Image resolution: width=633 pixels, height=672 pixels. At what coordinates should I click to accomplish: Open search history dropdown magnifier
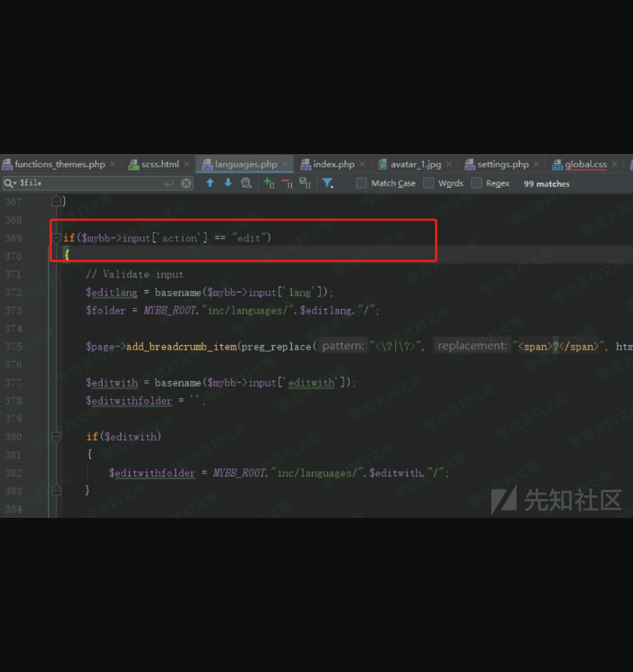9,183
